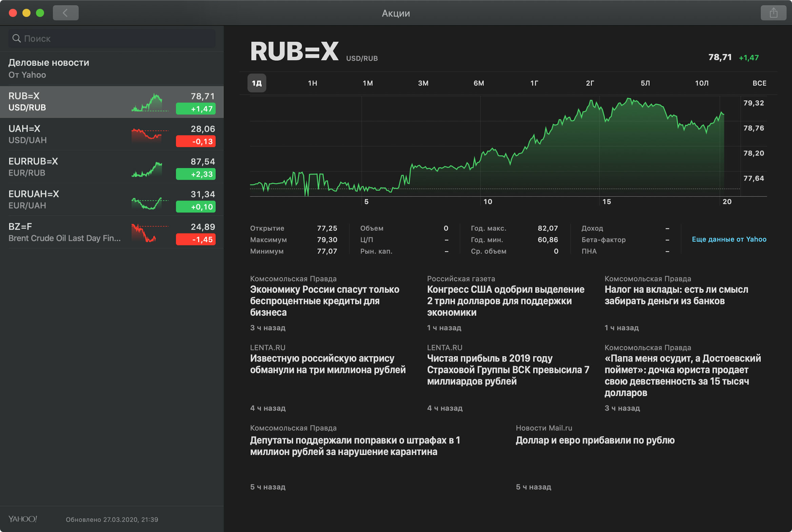
Task: Click the back arrow button in title bar
Action: click(x=65, y=13)
